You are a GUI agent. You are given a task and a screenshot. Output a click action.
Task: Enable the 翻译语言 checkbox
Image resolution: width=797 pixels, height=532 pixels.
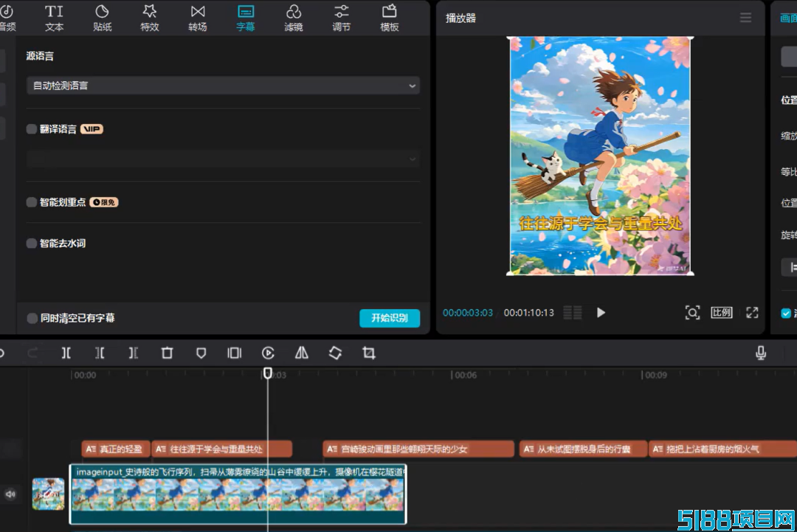[x=32, y=129]
